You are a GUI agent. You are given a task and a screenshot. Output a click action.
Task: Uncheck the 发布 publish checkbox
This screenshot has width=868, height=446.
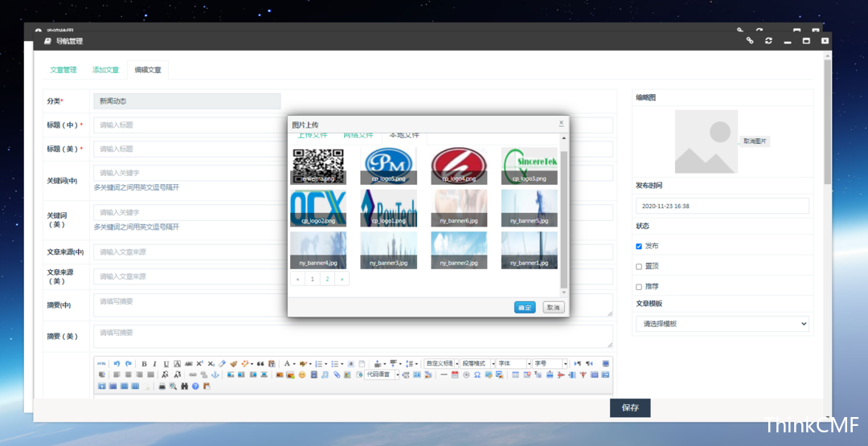pos(639,246)
